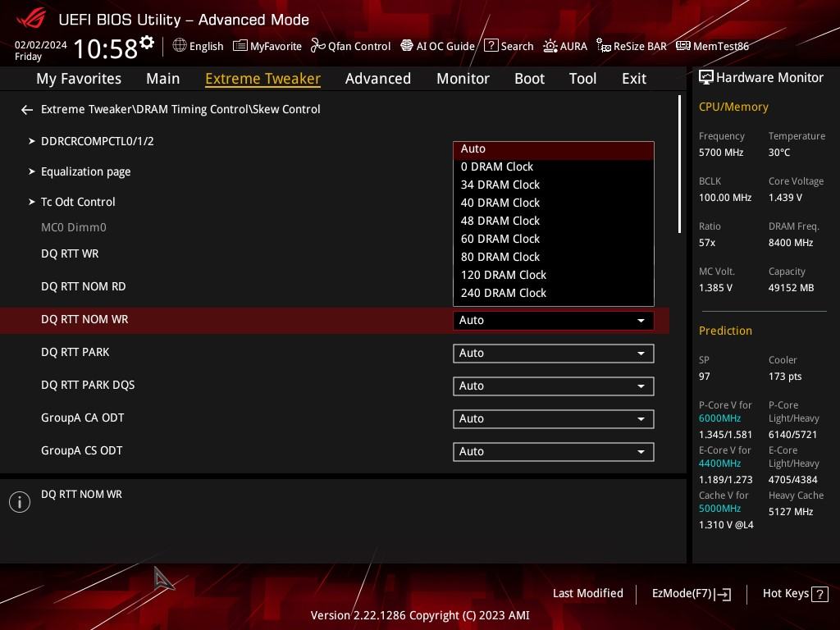Open Qfan Control fan icon

[x=317, y=46]
